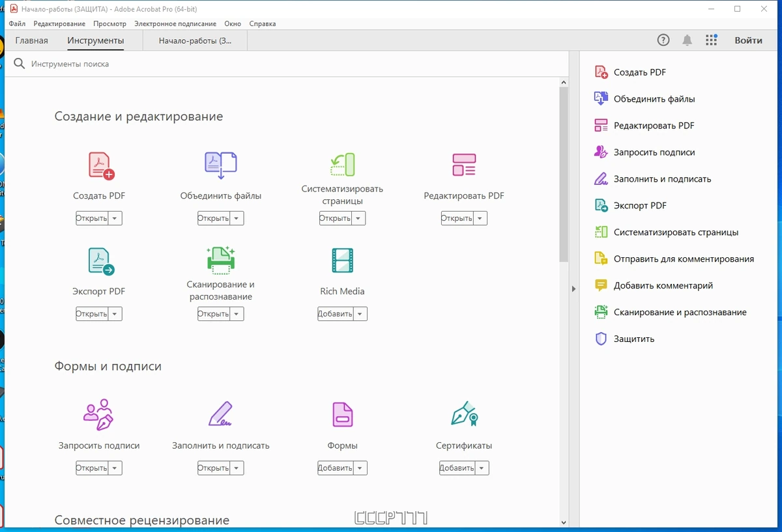Switch to the Главная tab
Image resolution: width=782 pixels, height=532 pixels.
31,40
